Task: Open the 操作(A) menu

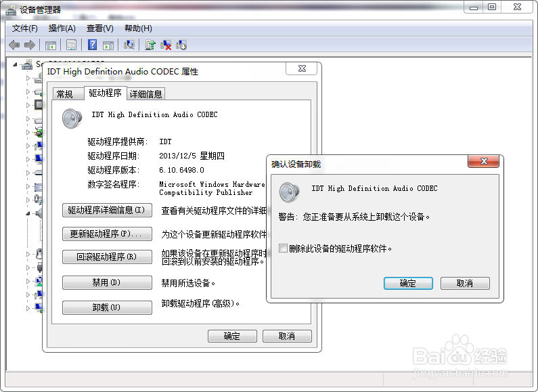Action: point(62,28)
